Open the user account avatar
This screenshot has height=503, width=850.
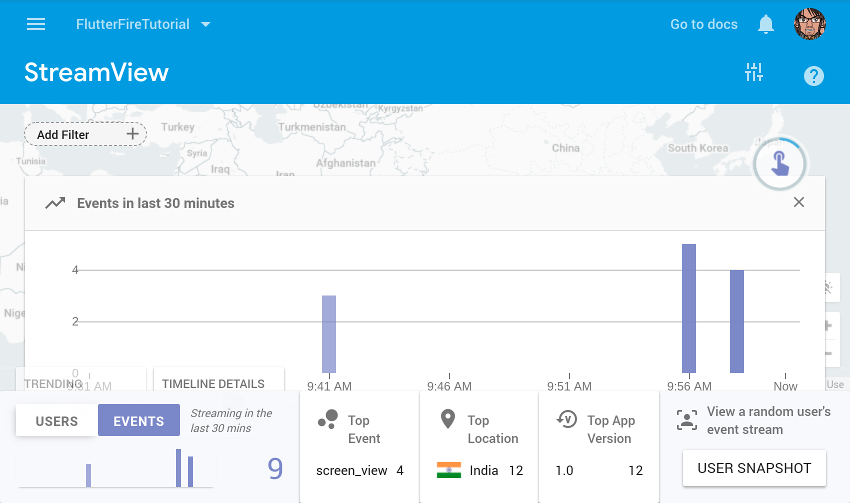[810, 24]
